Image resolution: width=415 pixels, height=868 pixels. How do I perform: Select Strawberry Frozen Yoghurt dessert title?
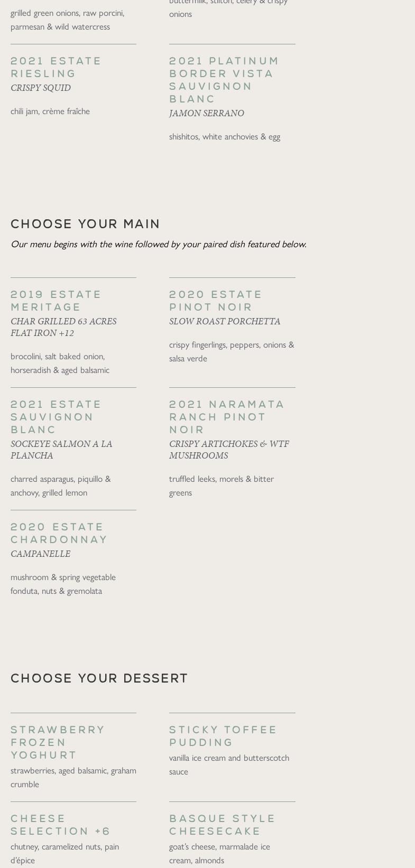[x=58, y=742]
